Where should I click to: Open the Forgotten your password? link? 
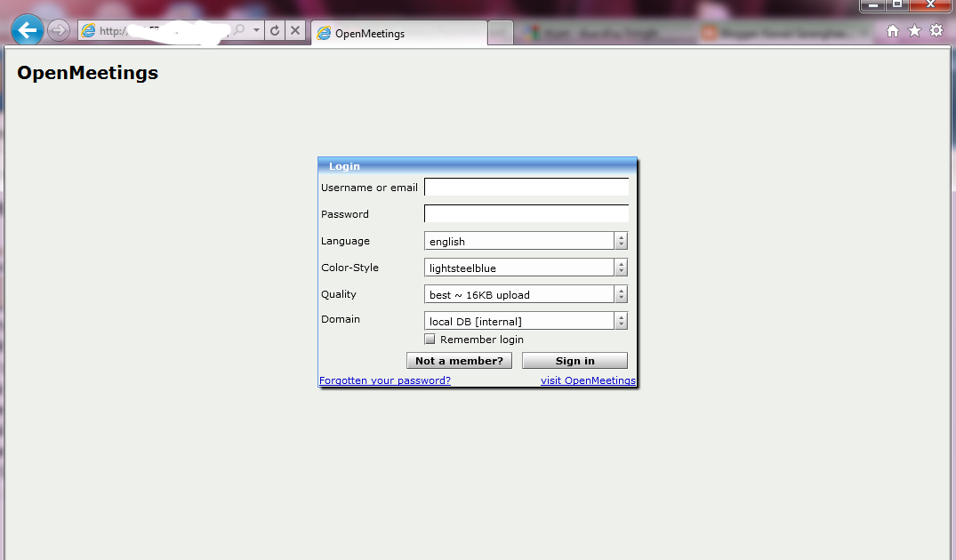[385, 380]
